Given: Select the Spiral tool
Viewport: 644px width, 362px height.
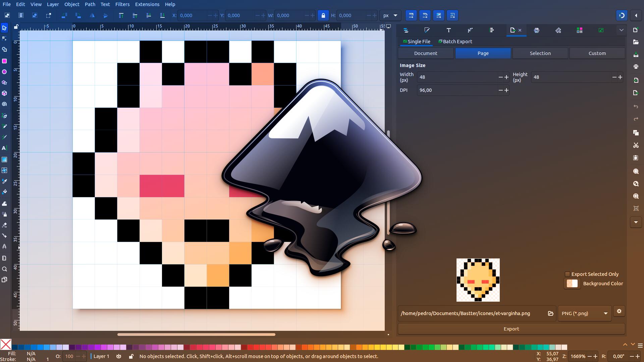Looking at the screenshot, I should (4, 104).
